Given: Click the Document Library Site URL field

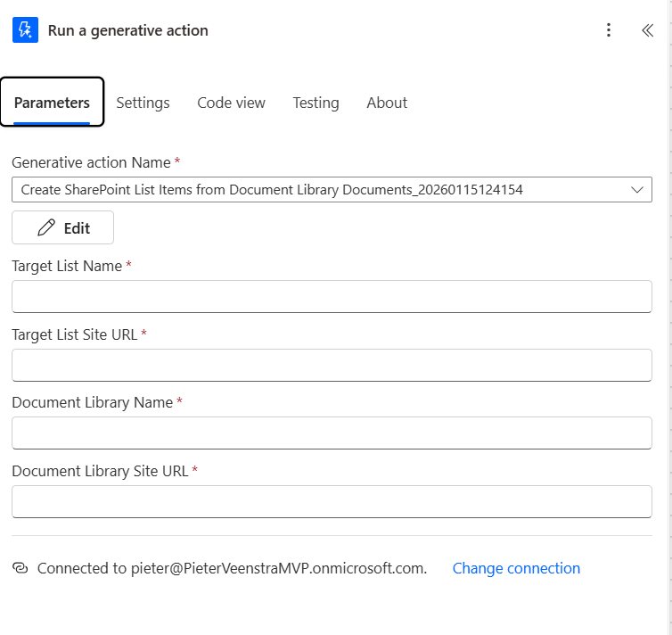Looking at the screenshot, I should point(332,501).
